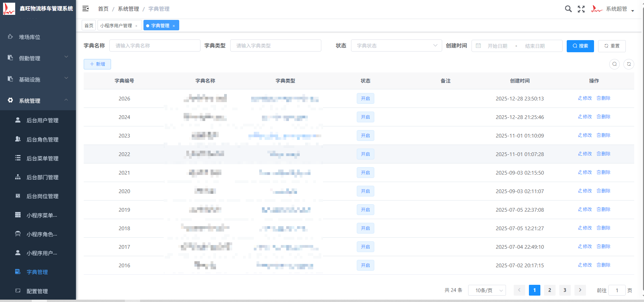Image resolution: width=644 pixels, height=302 pixels.
Task: Click the 新增 button
Action: 97,64
